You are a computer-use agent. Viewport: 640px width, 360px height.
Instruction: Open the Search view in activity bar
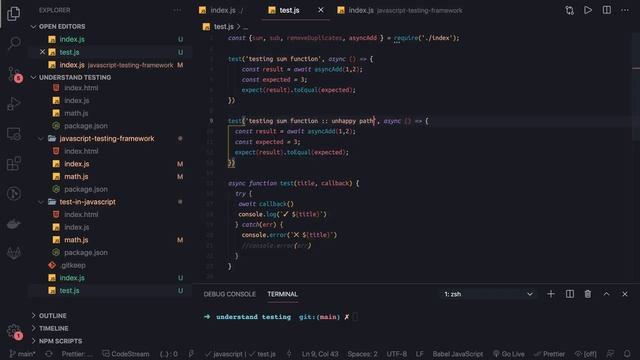(14, 42)
